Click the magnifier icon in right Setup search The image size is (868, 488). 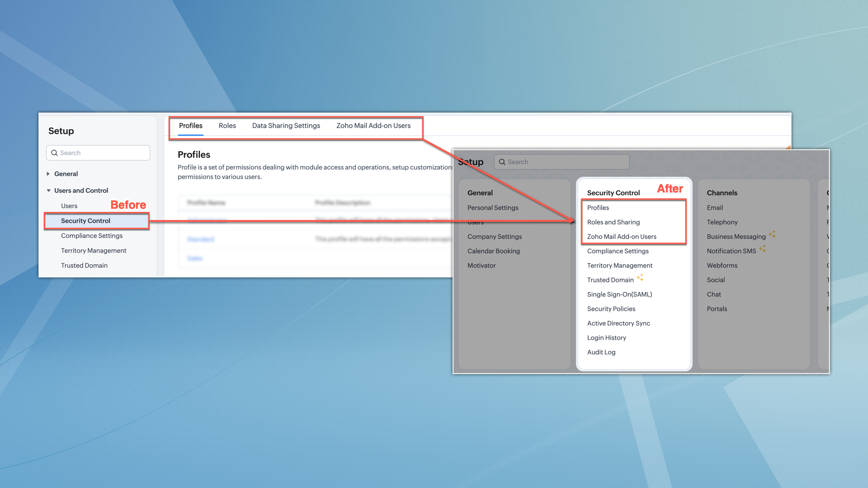[x=502, y=162]
